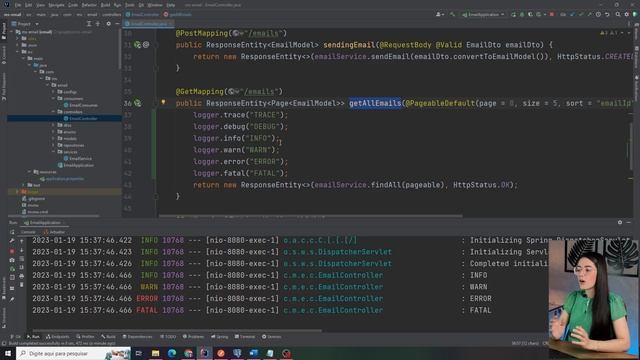Open the Terminal tool window
The image size is (640, 360).
(x=245, y=337)
